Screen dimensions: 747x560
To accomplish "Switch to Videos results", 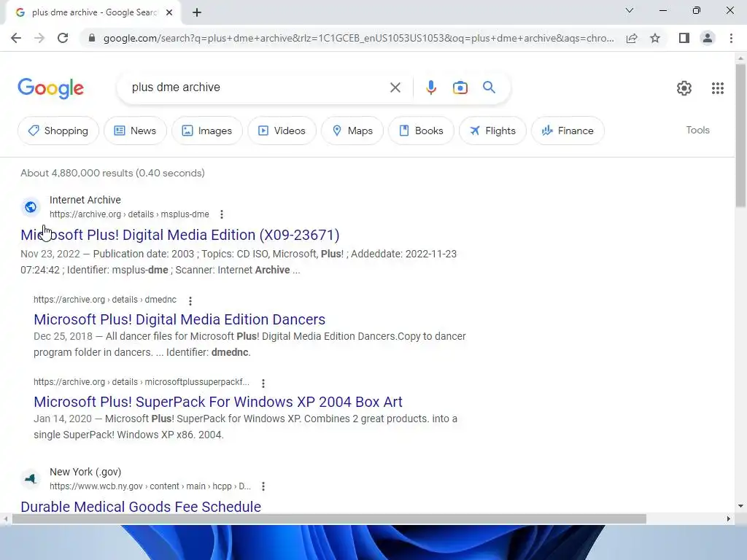I will coord(282,131).
